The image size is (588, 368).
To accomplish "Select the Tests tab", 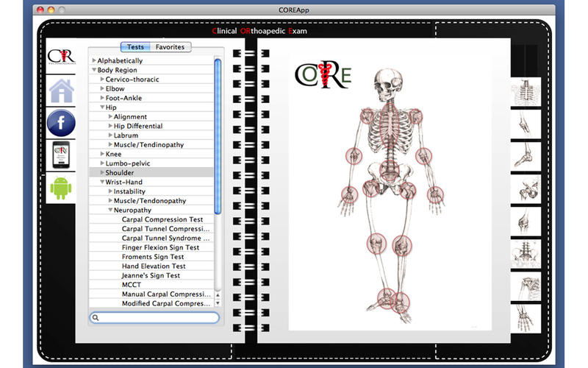I will coord(135,47).
